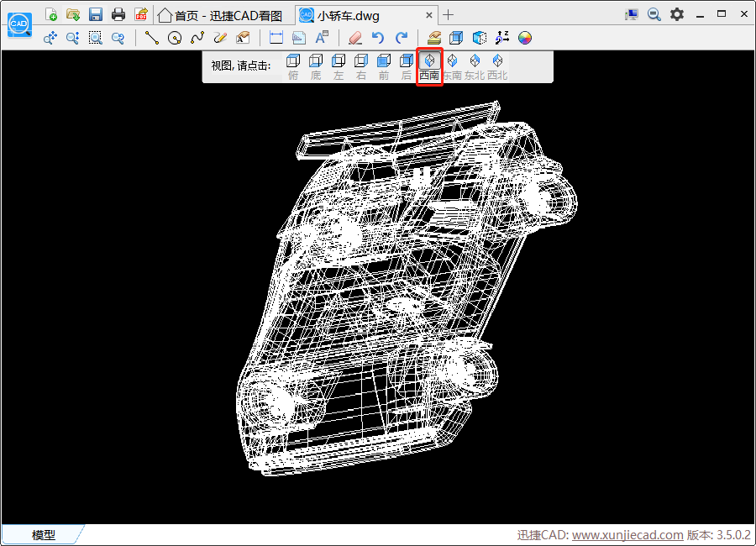
Task: Open the layers manager icon
Action: (434, 38)
